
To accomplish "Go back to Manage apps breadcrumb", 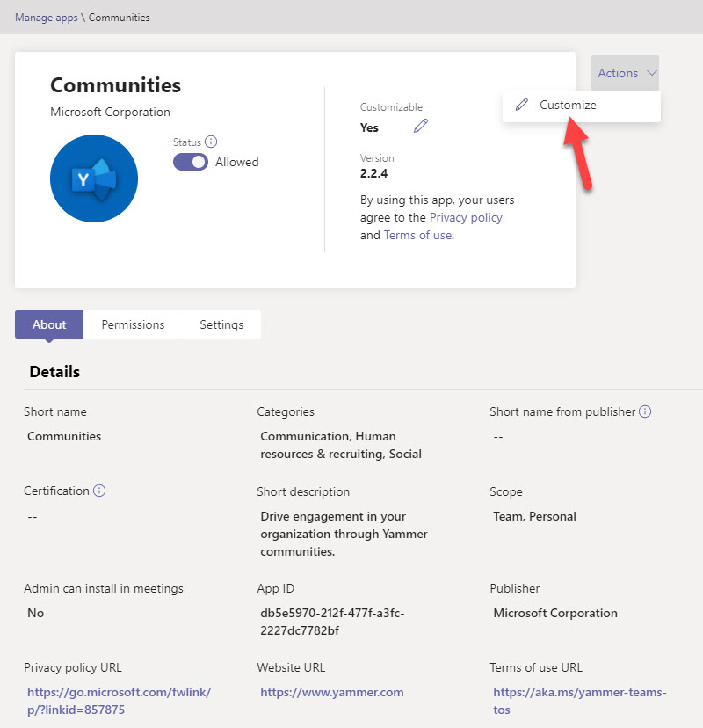I will coord(46,18).
